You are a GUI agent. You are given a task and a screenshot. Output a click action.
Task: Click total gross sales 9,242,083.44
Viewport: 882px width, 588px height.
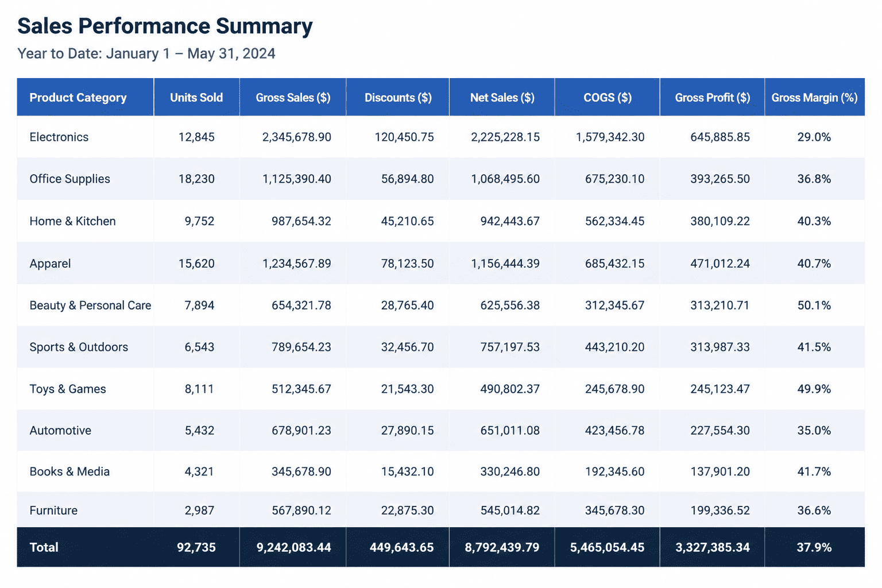294,548
